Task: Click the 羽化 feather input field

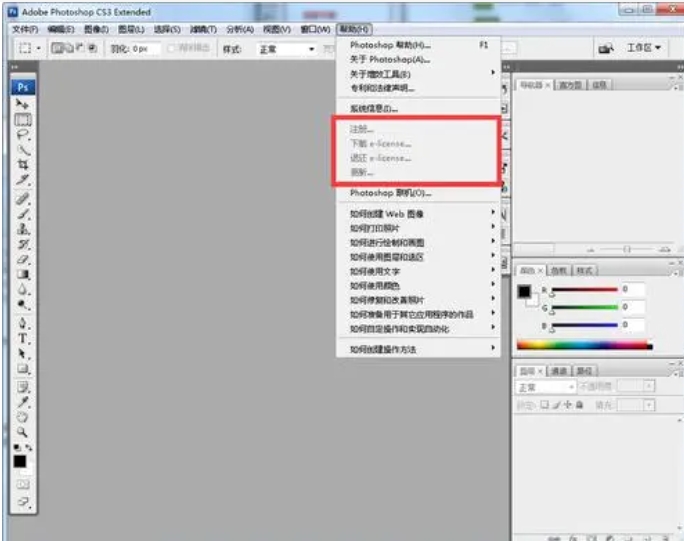Action: 147,49
